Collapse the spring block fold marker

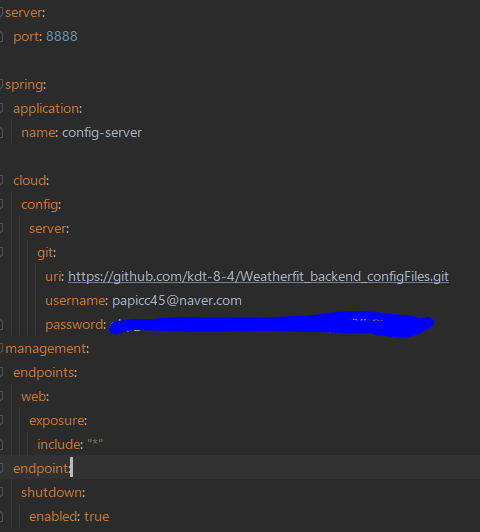point(1,84)
